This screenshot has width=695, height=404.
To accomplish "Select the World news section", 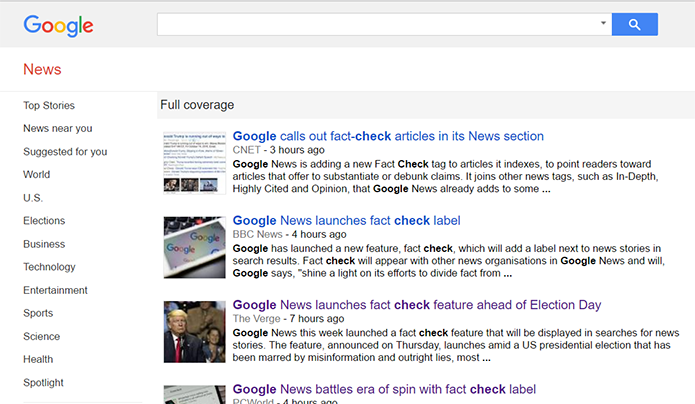I will (37, 175).
